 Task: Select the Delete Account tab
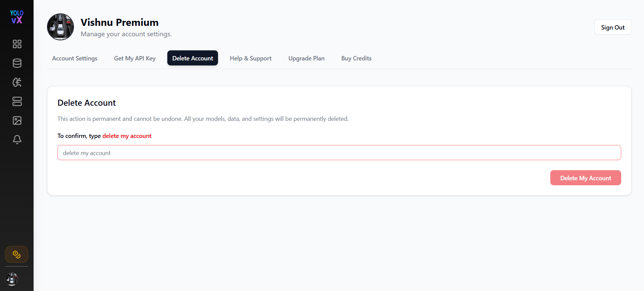[x=192, y=58]
